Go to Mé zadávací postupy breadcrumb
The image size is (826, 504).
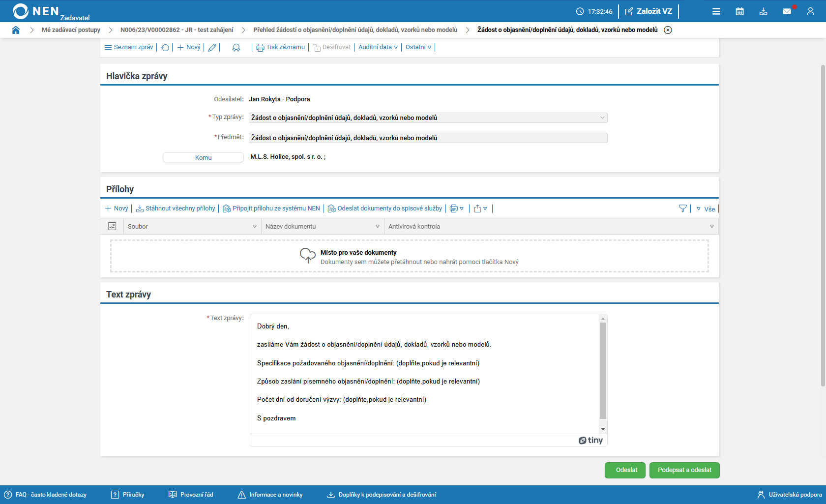click(71, 30)
